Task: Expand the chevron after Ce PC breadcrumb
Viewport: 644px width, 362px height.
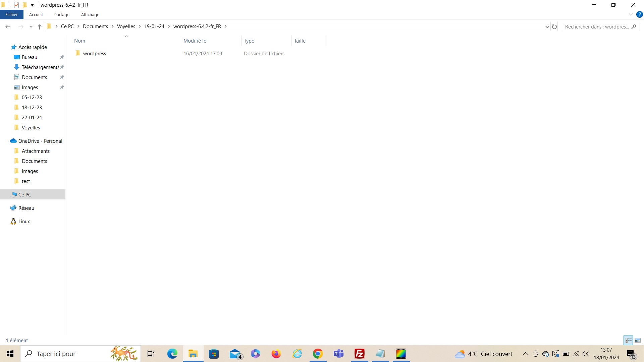Action: (x=78, y=26)
